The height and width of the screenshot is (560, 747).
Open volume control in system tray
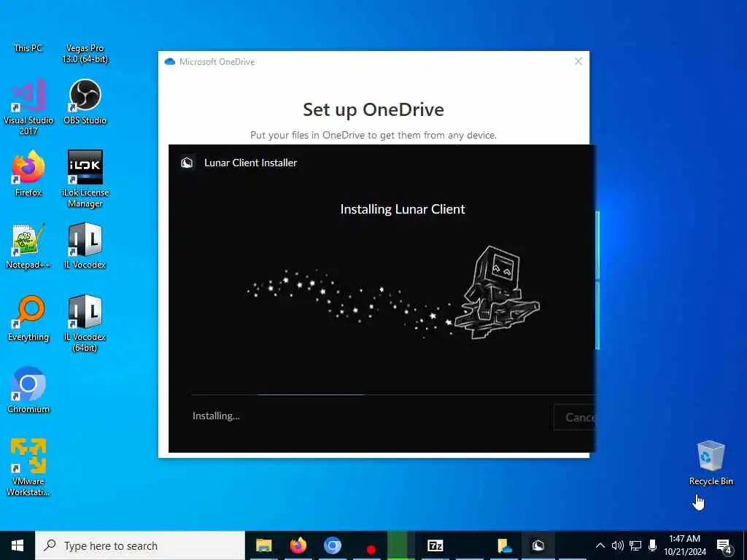point(617,545)
